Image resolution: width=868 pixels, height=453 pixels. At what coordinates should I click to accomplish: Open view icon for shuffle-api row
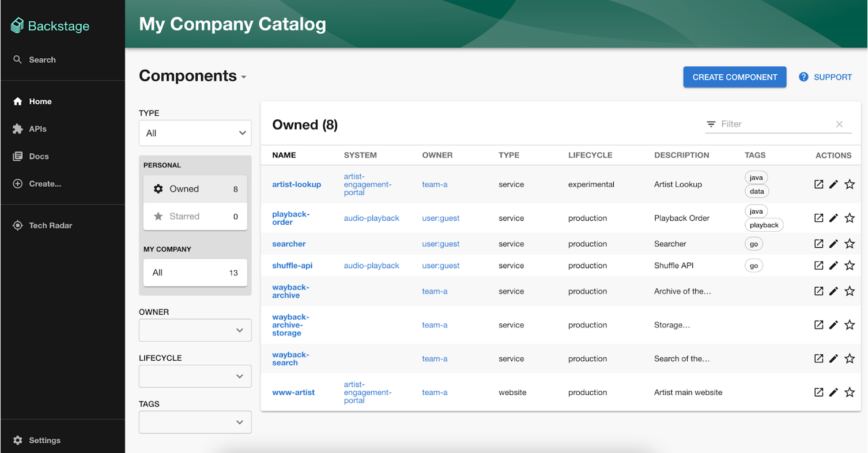[x=818, y=266]
